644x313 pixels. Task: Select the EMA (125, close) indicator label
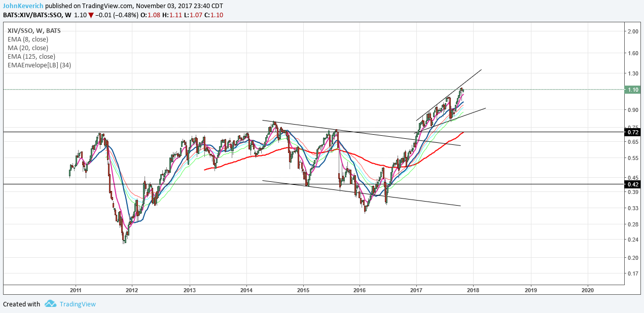31,57
